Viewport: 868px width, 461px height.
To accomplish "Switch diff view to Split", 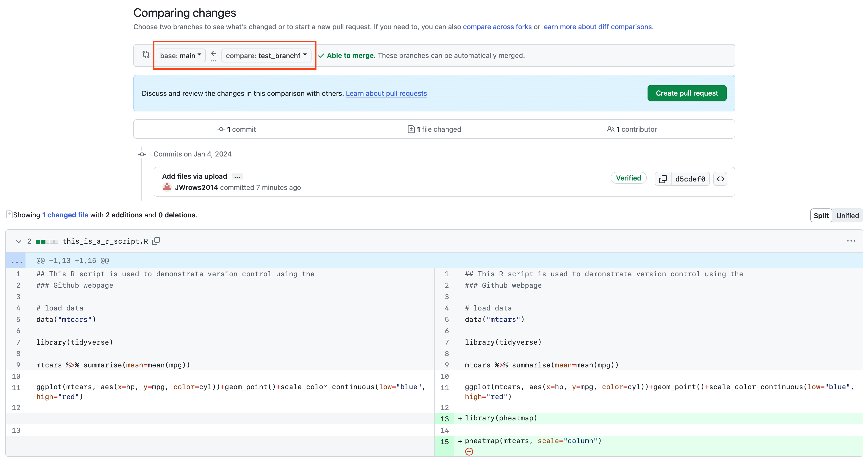I will [821, 215].
